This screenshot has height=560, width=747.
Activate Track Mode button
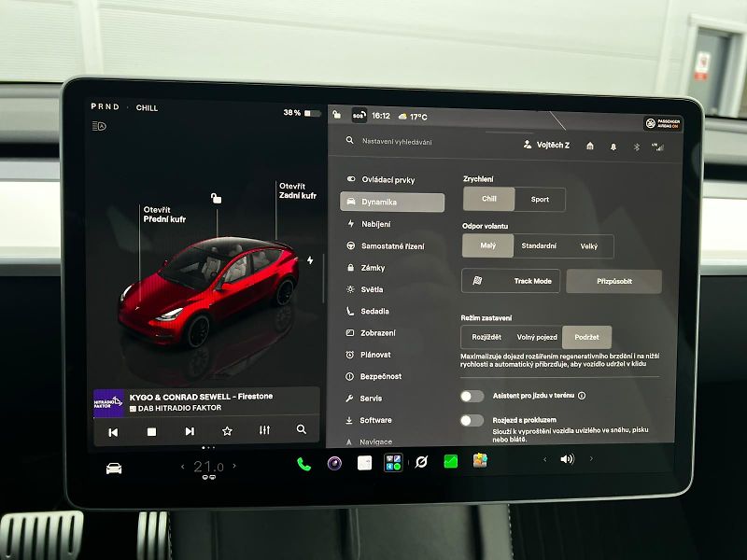pyautogui.click(x=511, y=281)
